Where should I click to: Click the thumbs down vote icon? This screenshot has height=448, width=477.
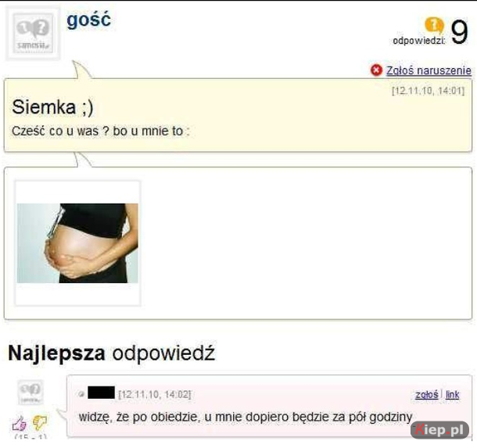[40, 422]
